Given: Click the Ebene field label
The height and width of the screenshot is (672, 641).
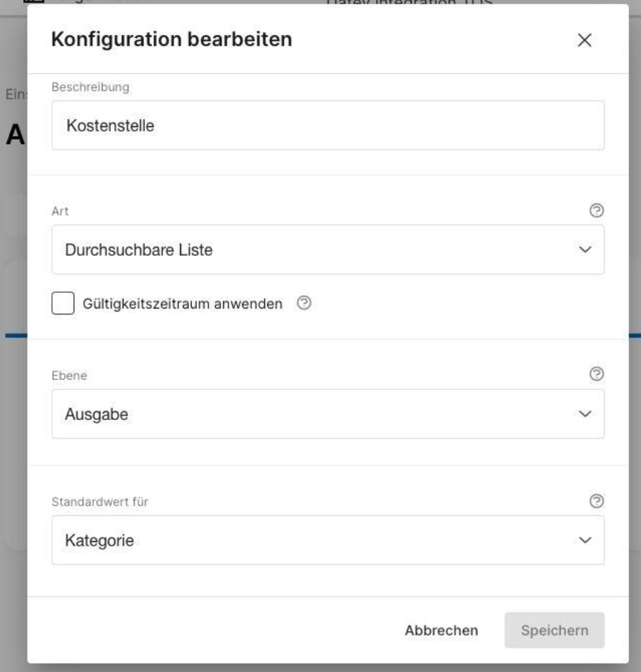Looking at the screenshot, I should tap(69, 375).
